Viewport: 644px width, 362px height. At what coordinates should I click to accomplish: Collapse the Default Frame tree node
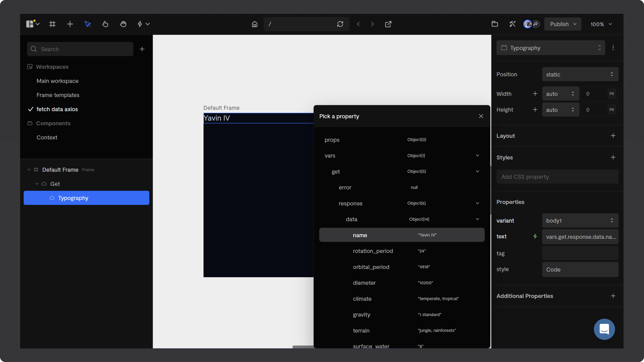pyautogui.click(x=29, y=170)
